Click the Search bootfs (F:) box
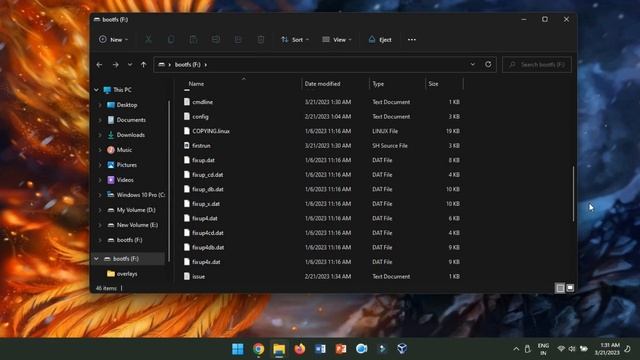 click(537, 64)
